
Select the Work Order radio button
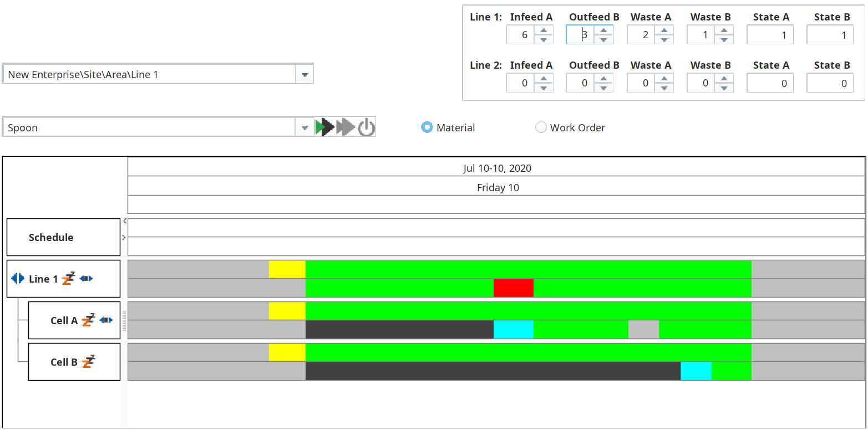point(541,127)
